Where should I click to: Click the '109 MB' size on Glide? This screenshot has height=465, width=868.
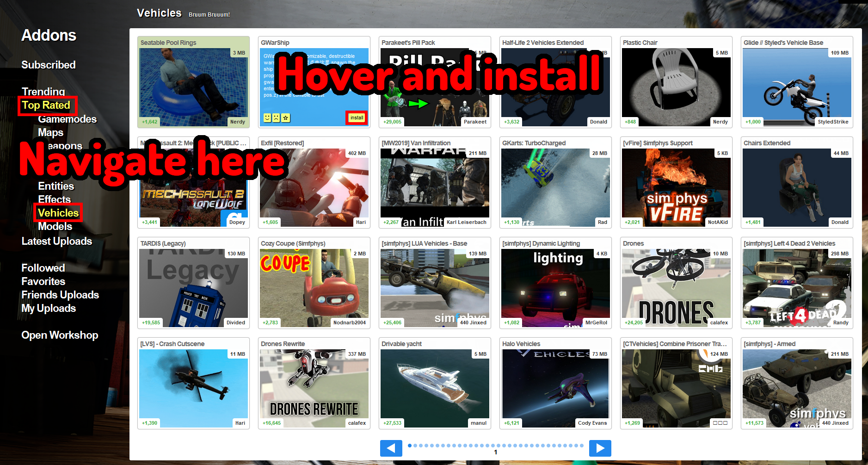coord(839,53)
